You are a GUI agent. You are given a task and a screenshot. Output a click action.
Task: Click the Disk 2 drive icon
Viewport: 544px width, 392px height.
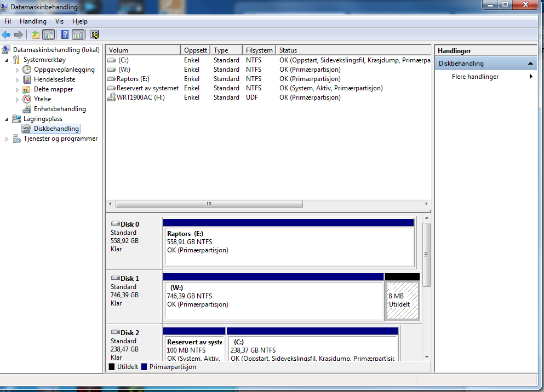click(116, 332)
